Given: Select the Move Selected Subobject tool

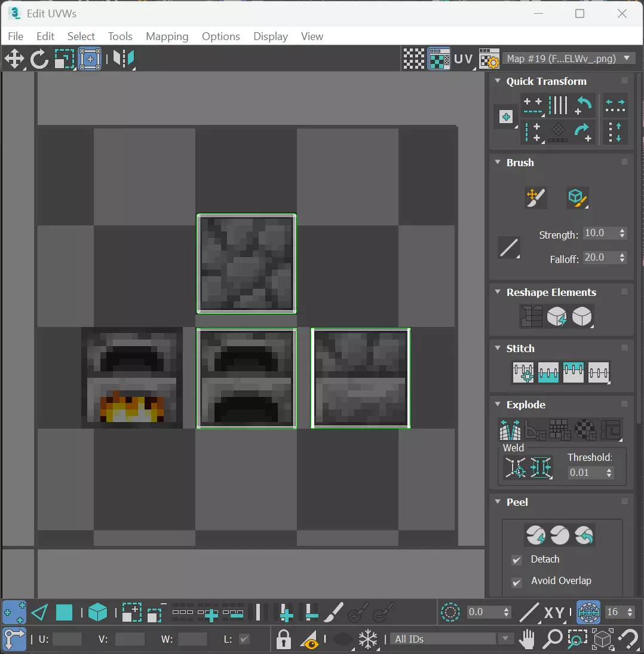Looking at the screenshot, I should 14,59.
